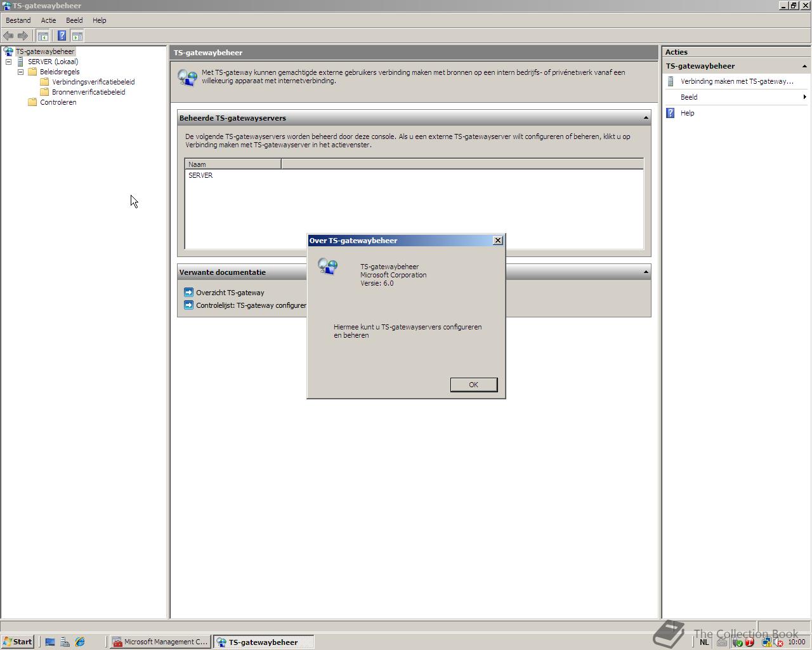This screenshot has height=650, width=812.
Task: Select Controleren in the tree
Action: point(58,102)
